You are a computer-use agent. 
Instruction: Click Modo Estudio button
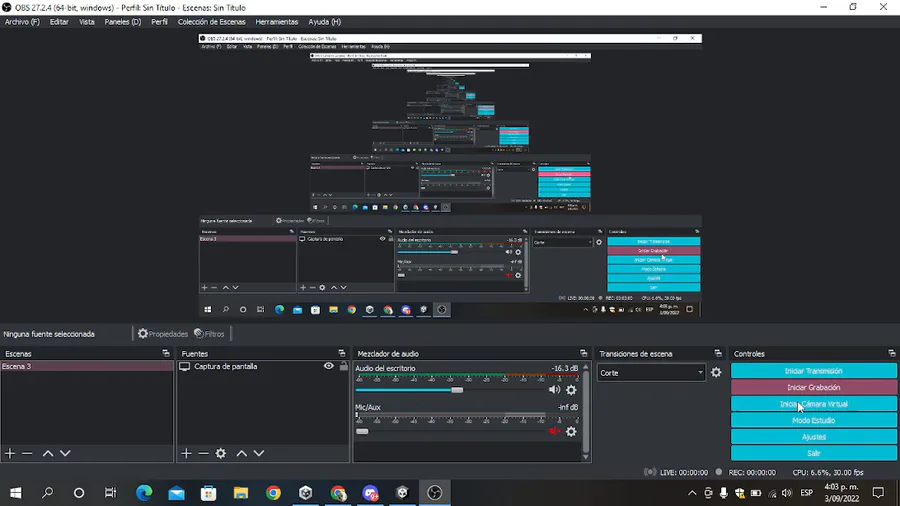(813, 421)
